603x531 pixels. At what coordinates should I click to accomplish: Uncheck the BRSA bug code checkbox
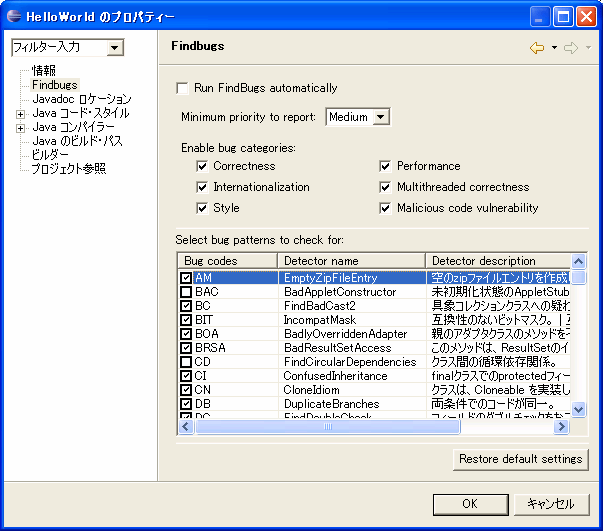[186, 348]
